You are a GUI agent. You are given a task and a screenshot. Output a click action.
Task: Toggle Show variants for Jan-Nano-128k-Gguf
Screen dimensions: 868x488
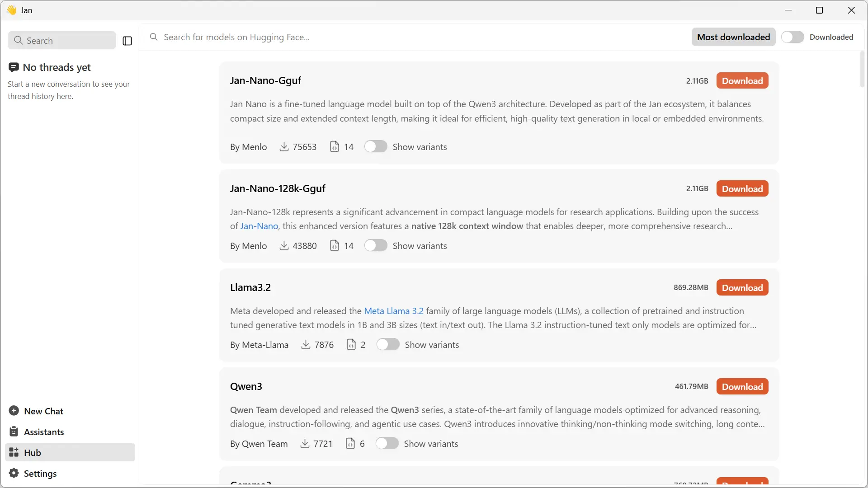376,246
